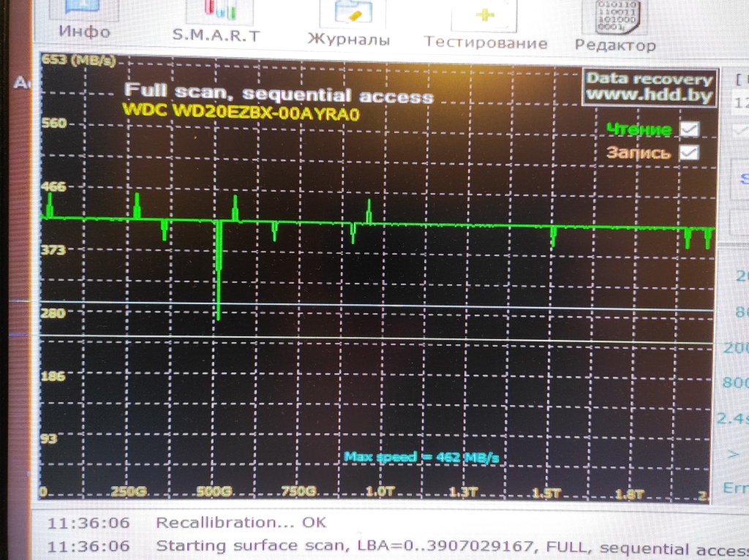Image resolution: width=749 pixels, height=560 pixels.
Task: Click the Recallibration... OK log entry
Action: pyautogui.click(x=241, y=522)
